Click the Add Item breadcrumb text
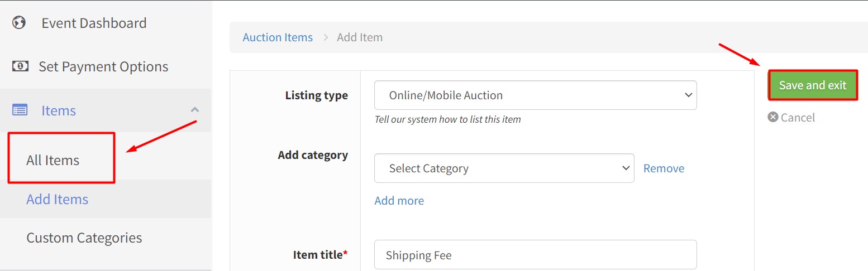Image resolution: width=868 pixels, height=271 pixels. (360, 37)
